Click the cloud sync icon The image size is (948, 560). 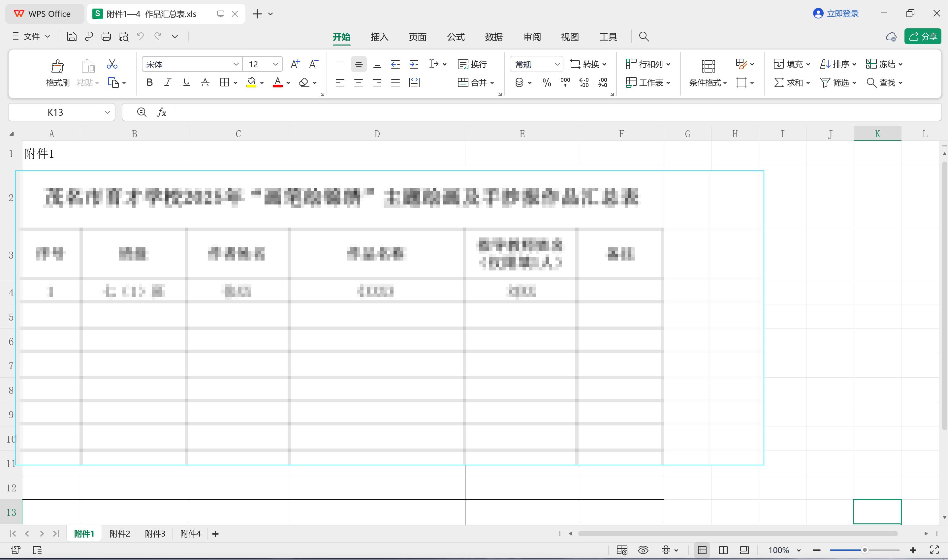(x=891, y=37)
